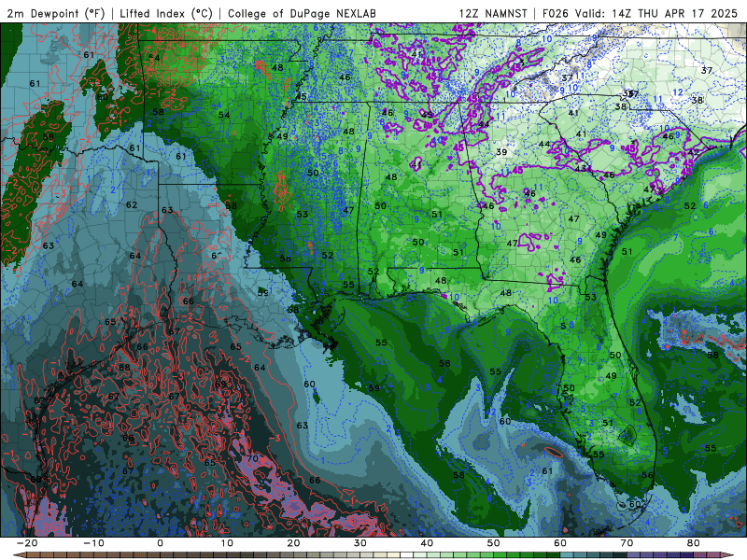Click the "Lifted Index (°C)" header label
747x560 pixels.
(166, 13)
